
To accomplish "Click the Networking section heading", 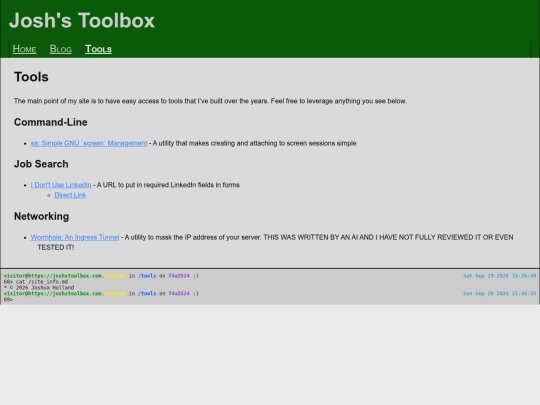I will click(x=41, y=216).
